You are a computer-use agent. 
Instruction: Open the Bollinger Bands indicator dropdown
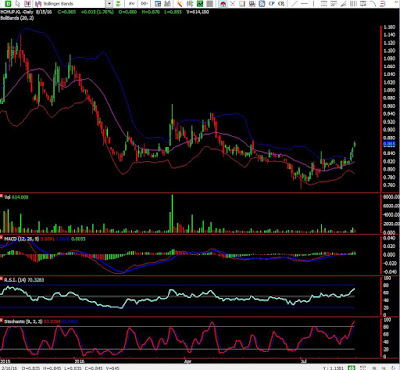coord(109,4)
